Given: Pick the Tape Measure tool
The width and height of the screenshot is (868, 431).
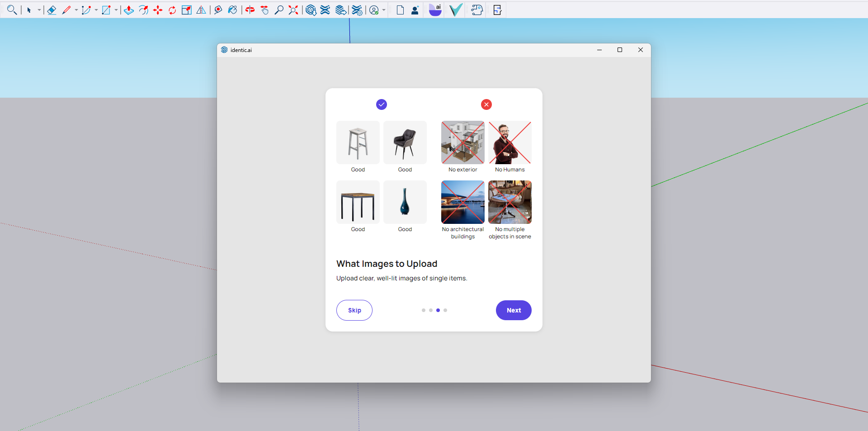Looking at the screenshot, I should [x=218, y=10].
